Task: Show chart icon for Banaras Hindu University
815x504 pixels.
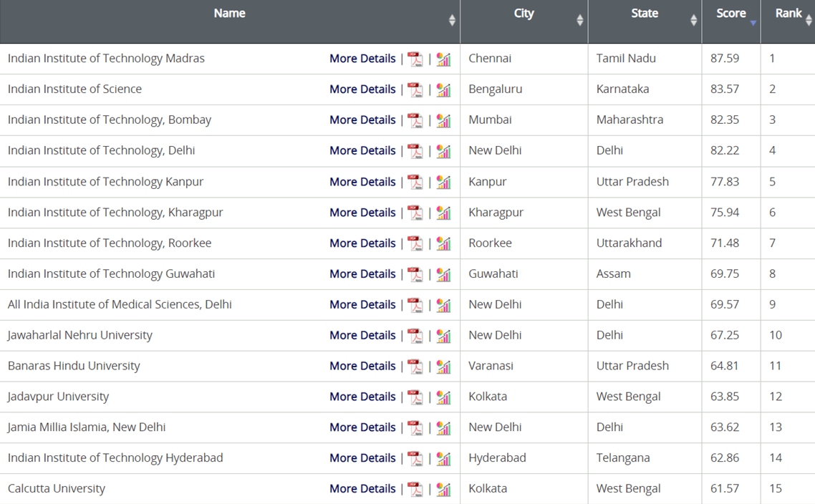Action: click(443, 367)
